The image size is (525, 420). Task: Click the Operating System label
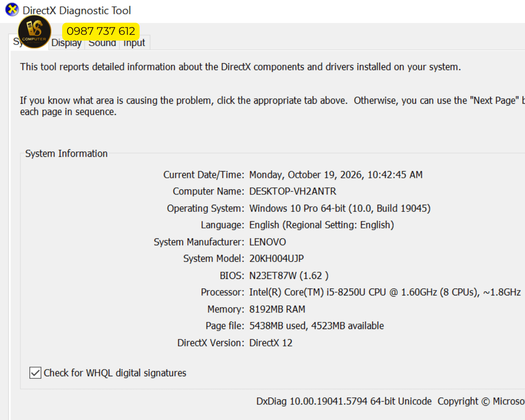click(206, 208)
